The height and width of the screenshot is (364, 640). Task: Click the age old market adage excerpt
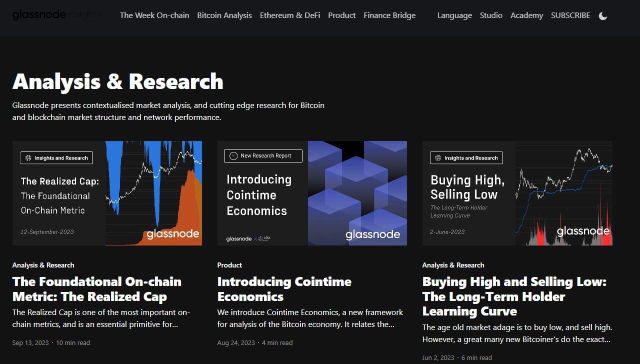coord(517,333)
